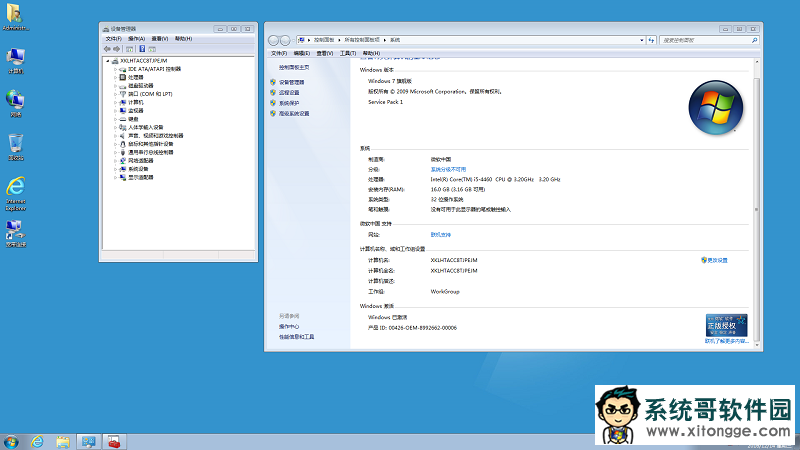This screenshot has width=800, height=450.
Task: Open 操作中心 Action Center link
Action: [289, 327]
